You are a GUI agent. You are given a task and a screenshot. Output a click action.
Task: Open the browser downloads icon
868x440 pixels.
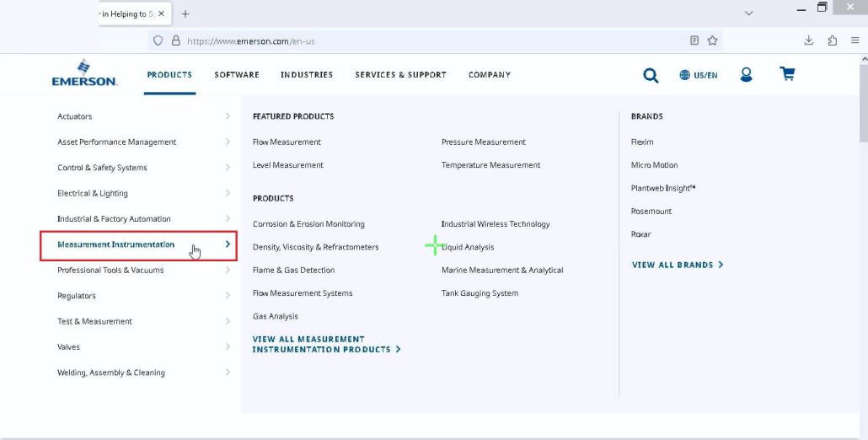pyautogui.click(x=809, y=40)
